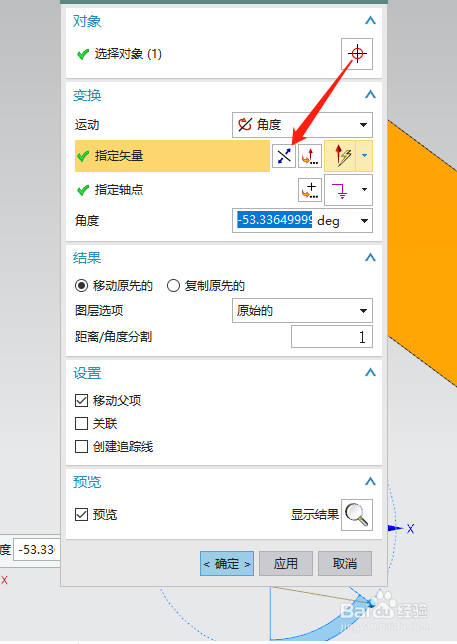Enable the 创建追踪线 checkbox
This screenshot has height=644, width=457.
point(81,446)
